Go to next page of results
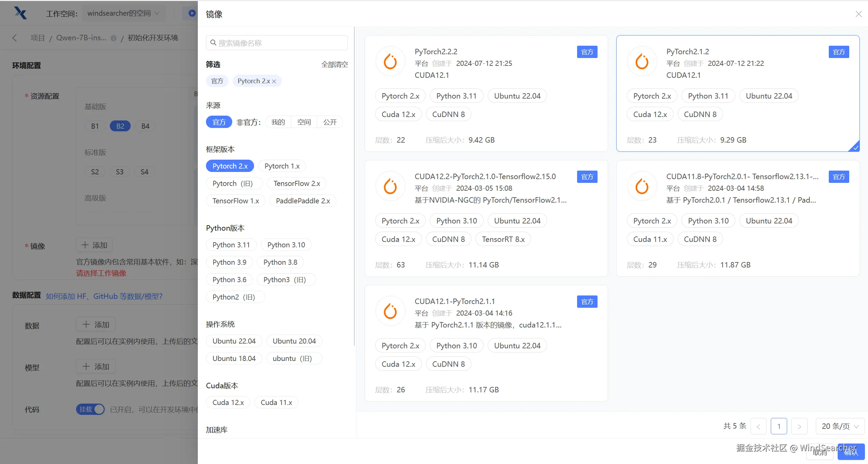The height and width of the screenshot is (464, 868). coord(799,426)
